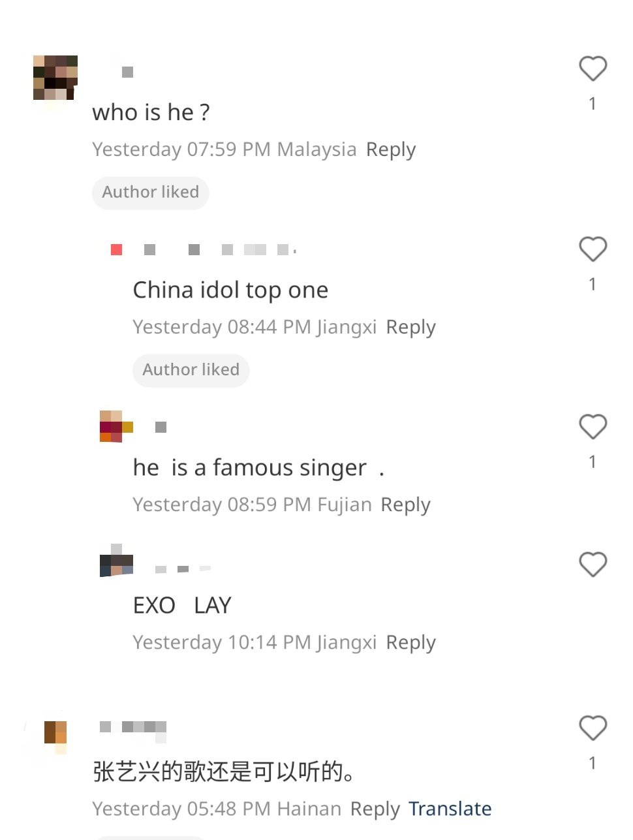Translate the Chinese comment from Hainan

pyautogui.click(x=450, y=809)
